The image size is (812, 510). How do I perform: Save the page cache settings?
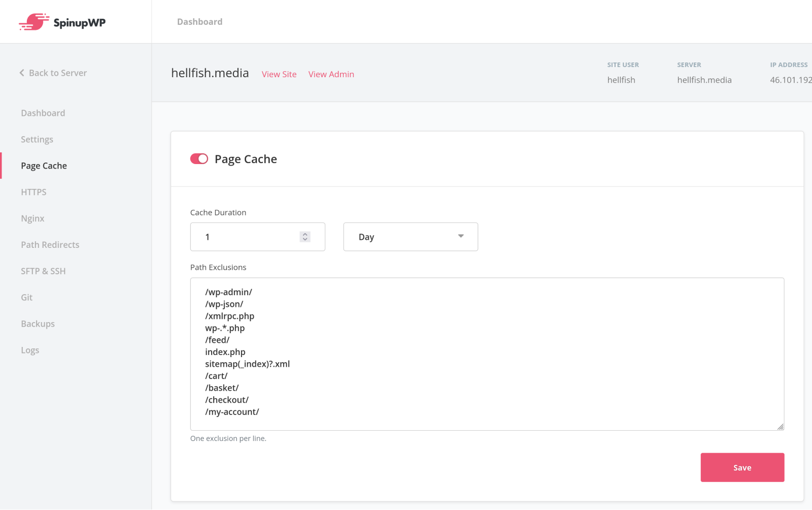point(742,467)
